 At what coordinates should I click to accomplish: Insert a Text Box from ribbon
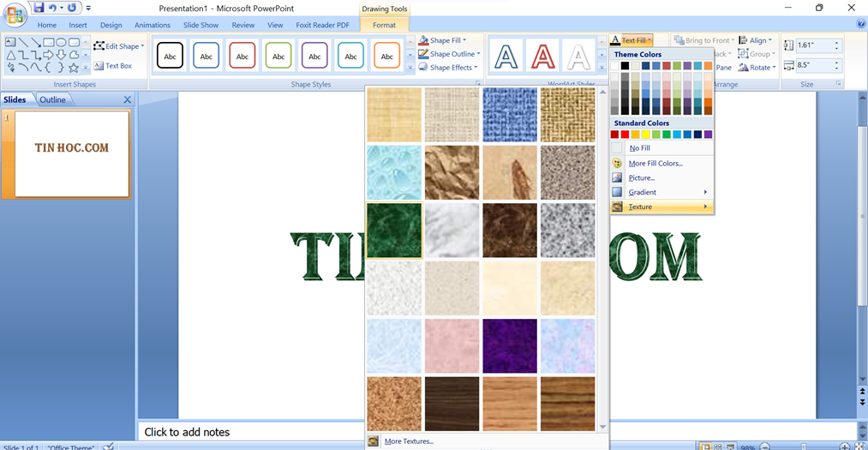pos(113,66)
